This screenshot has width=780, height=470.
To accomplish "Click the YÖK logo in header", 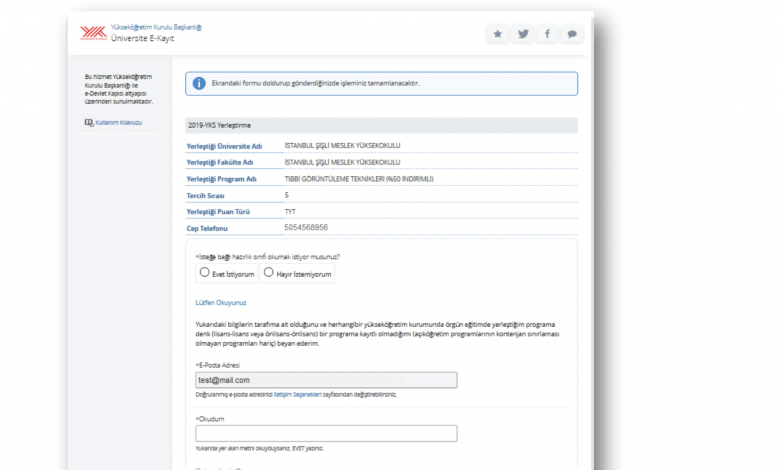I will [x=94, y=33].
